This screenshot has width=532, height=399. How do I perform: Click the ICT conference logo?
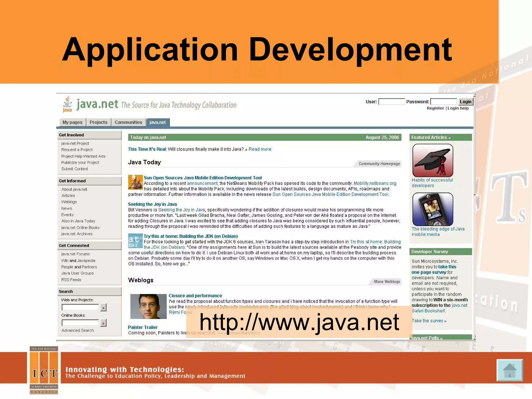coord(44,370)
